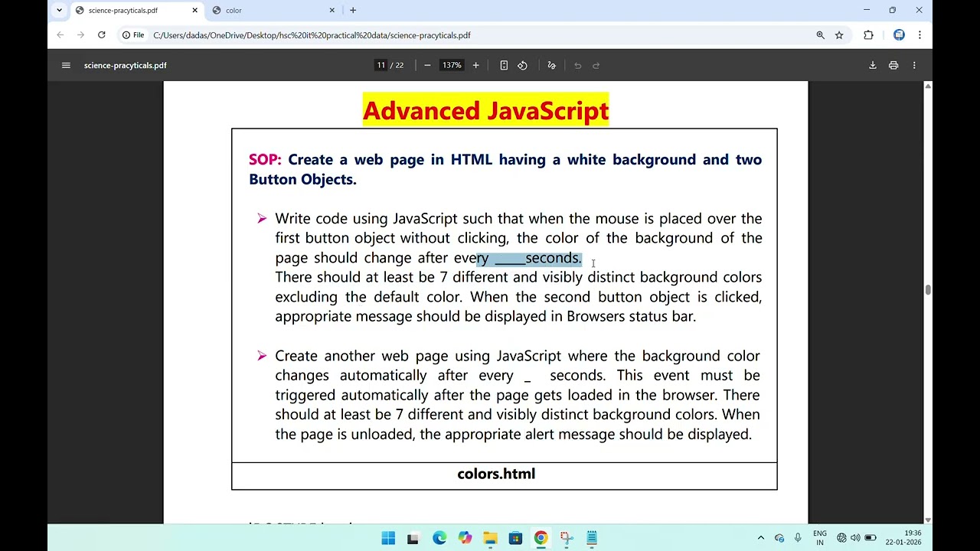Open the PDF viewer more actions menu
The width and height of the screenshot is (980, 551).
tap(913, 65)
